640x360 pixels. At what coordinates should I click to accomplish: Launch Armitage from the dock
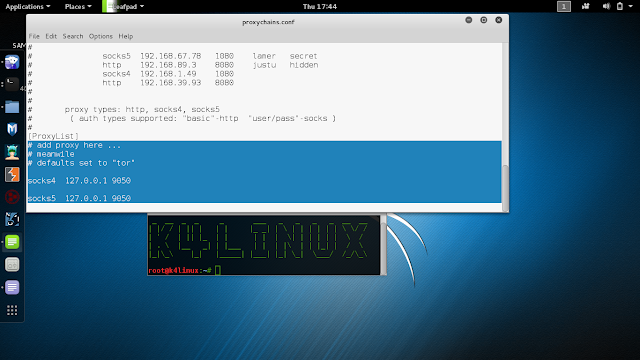(12, 152)
